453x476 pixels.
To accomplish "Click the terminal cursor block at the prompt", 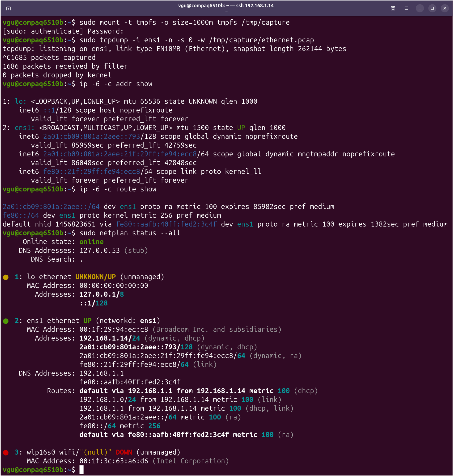I will pyautogui.click(x=82, y=469).
